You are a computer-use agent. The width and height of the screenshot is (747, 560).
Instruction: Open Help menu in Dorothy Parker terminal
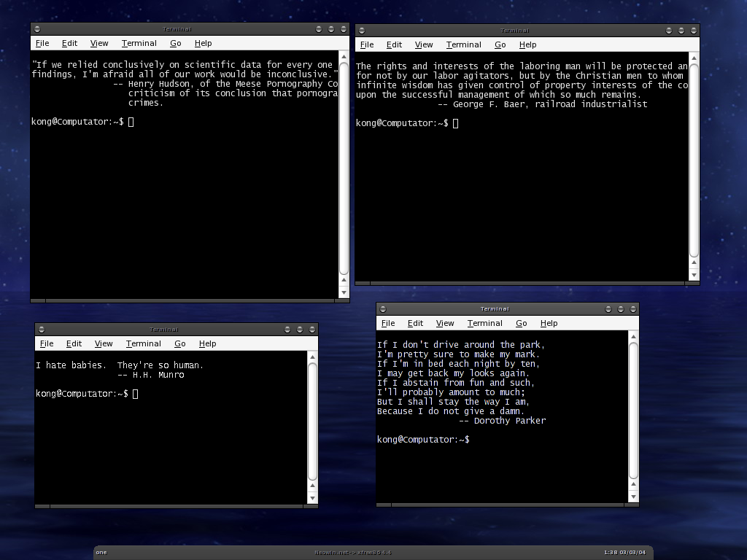[549, 323]
